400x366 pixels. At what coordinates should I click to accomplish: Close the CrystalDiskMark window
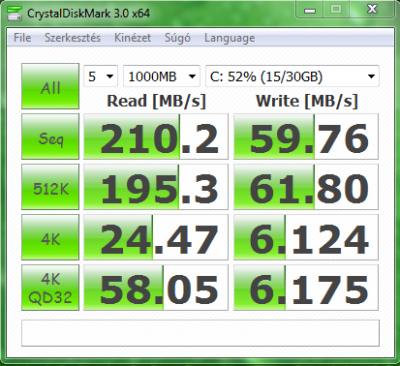coord(372,10)
